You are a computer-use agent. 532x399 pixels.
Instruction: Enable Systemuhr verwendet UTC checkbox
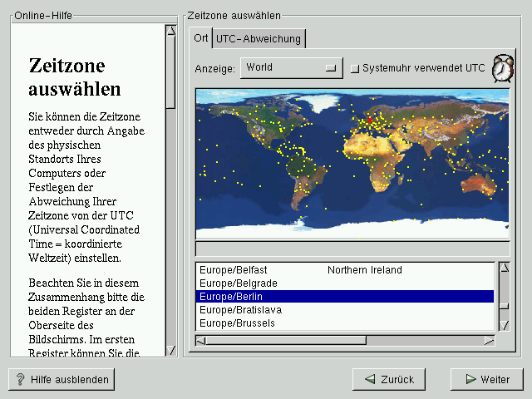click(x=354, y=68)
